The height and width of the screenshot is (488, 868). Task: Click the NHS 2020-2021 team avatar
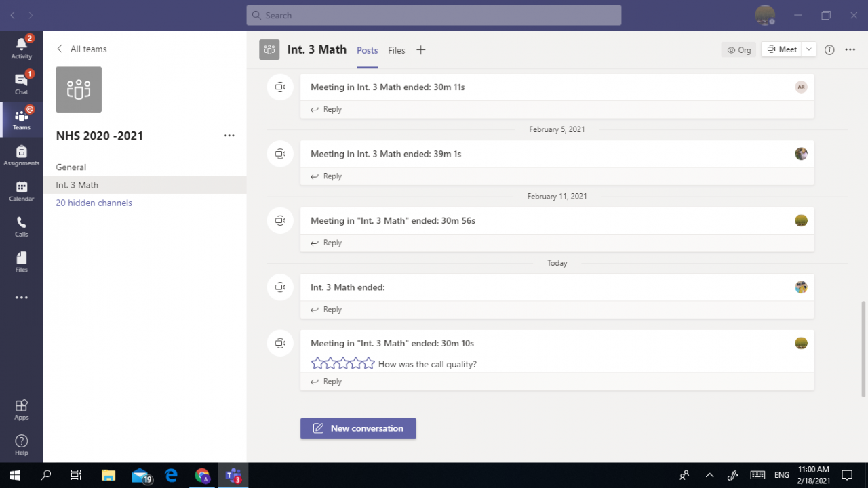[x=79, y=89]
